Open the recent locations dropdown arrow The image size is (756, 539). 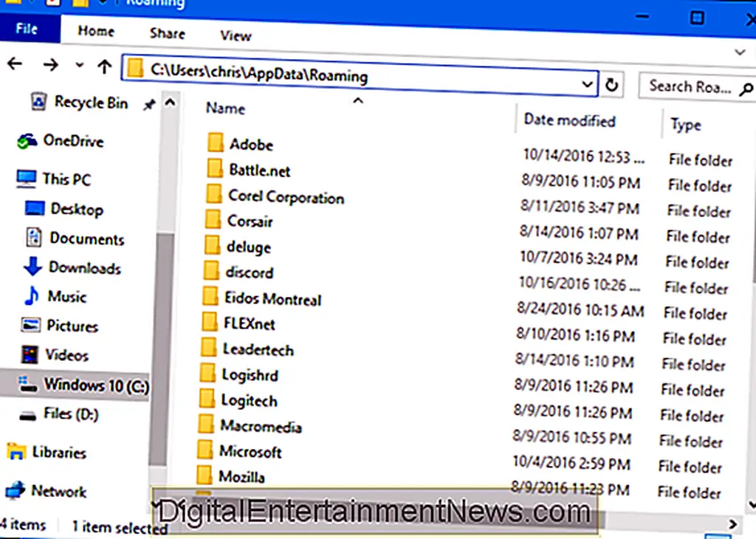tap(79, 66)
